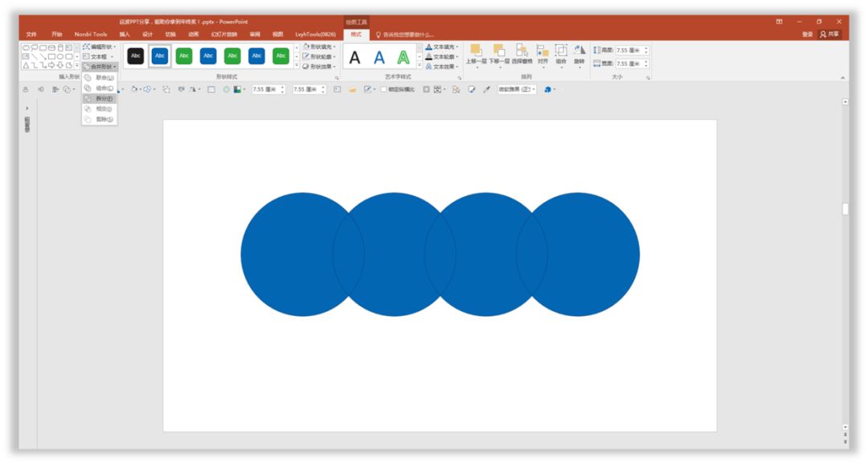
Task: Click the first 7.55 厘米 quick toolbar field
Action: tap(268, 89)
